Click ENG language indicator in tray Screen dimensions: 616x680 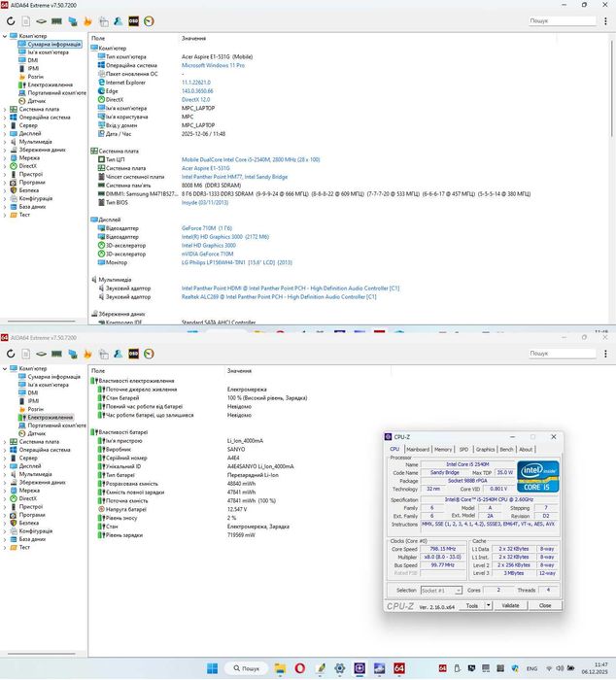(531, 668)
